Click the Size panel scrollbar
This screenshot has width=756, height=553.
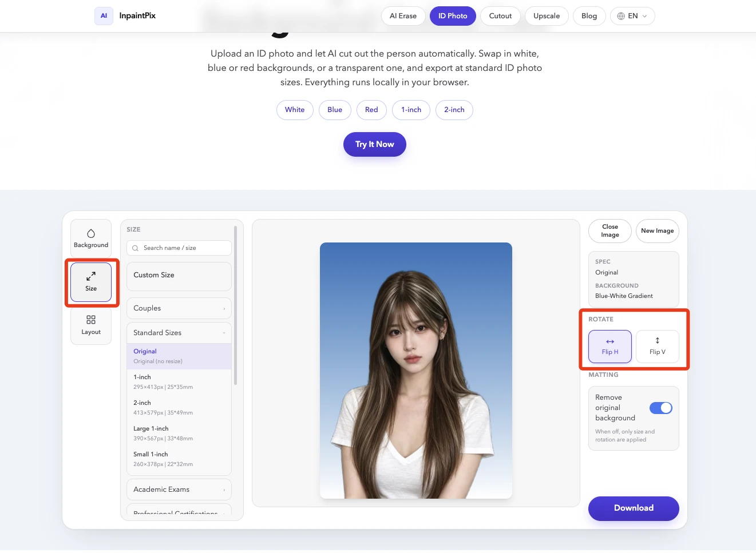point(235,305)
